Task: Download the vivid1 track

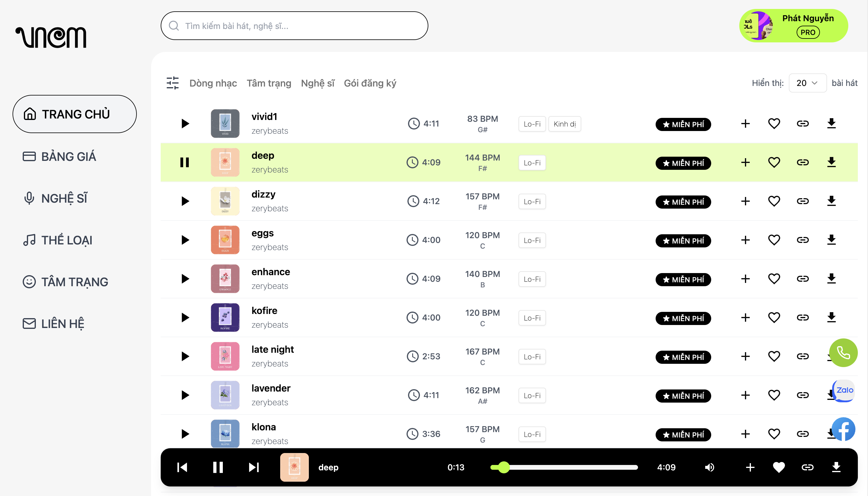Action: click(831, 123)
